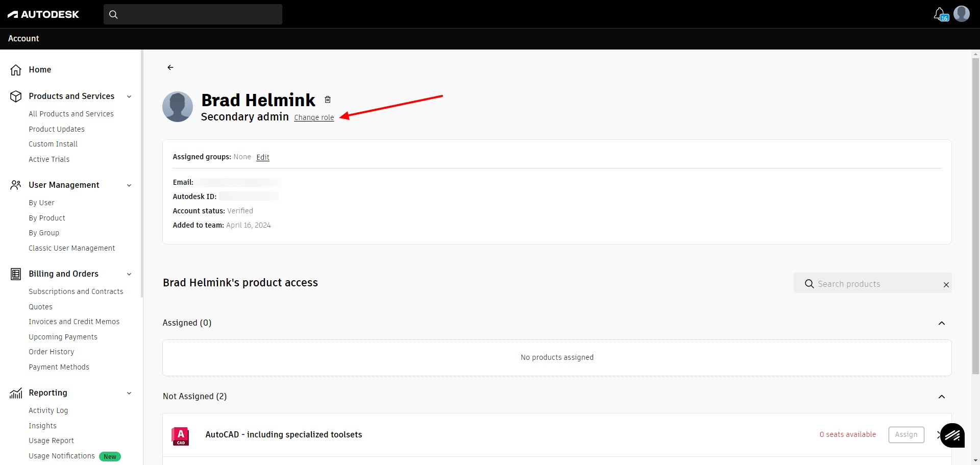Open Invoices and Credit Memos
980x465 pixels.
click(74, 322)
